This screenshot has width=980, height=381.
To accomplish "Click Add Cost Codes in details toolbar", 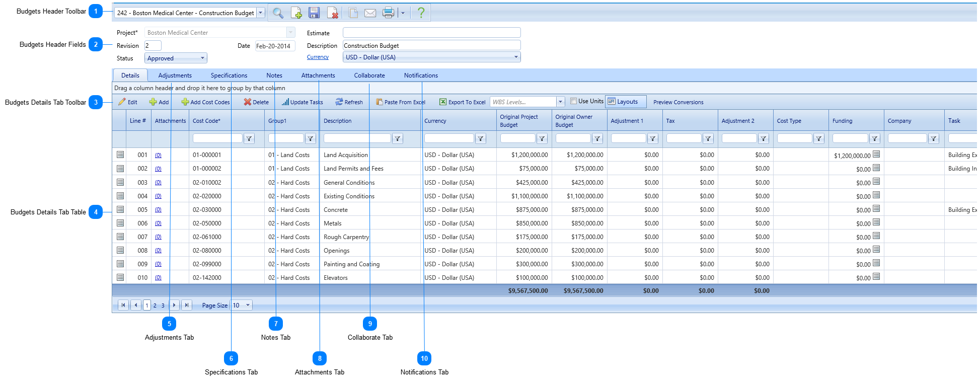I will tap(205, 102).
